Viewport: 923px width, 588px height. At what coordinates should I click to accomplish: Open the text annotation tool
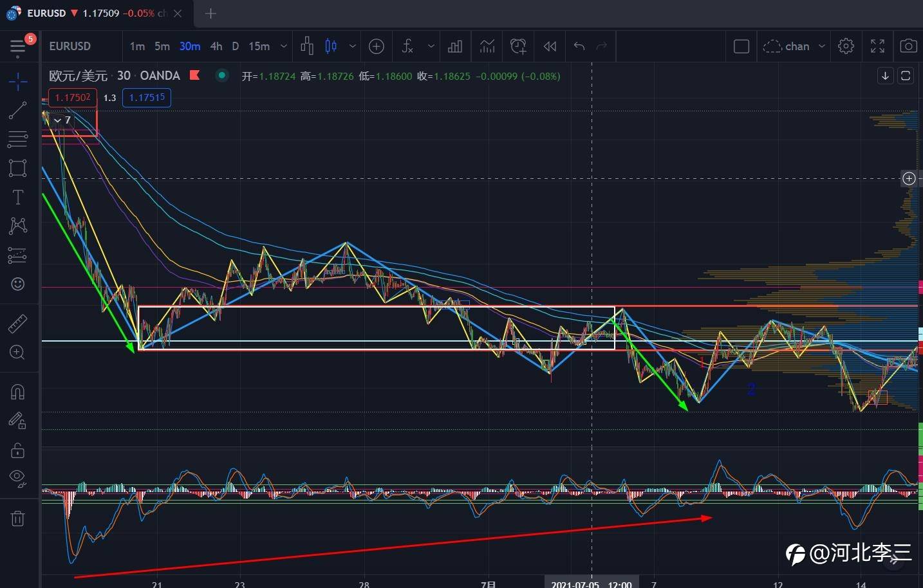click(x=18, y=197)
